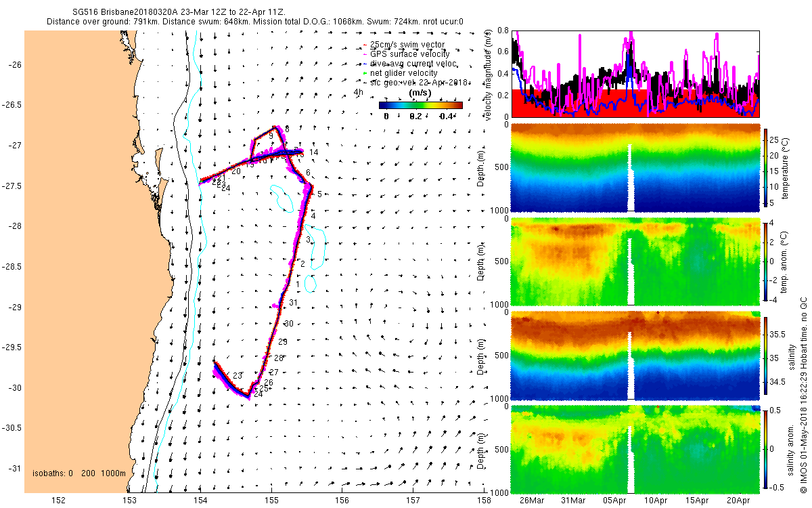Click the temperature (°C) color bar
Image resolution: width=812 pixels, height=508 pixels.
click(x=767, y=168)
